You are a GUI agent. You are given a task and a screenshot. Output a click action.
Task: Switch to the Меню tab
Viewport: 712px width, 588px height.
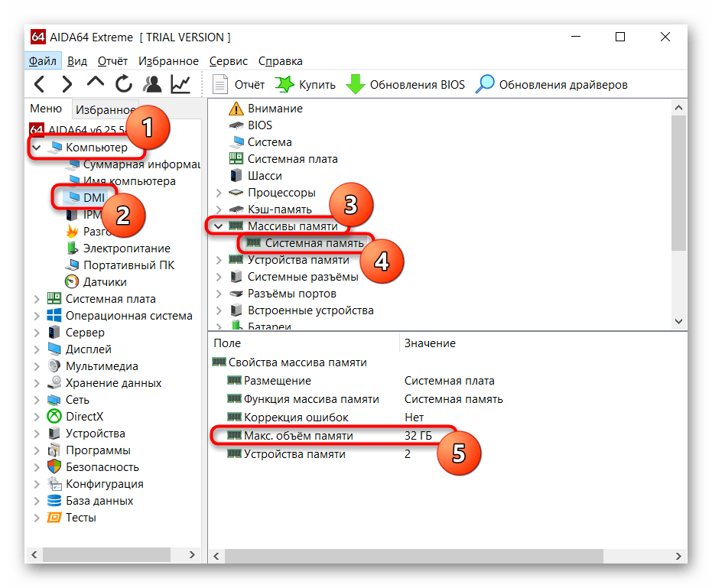coord(46,109)
